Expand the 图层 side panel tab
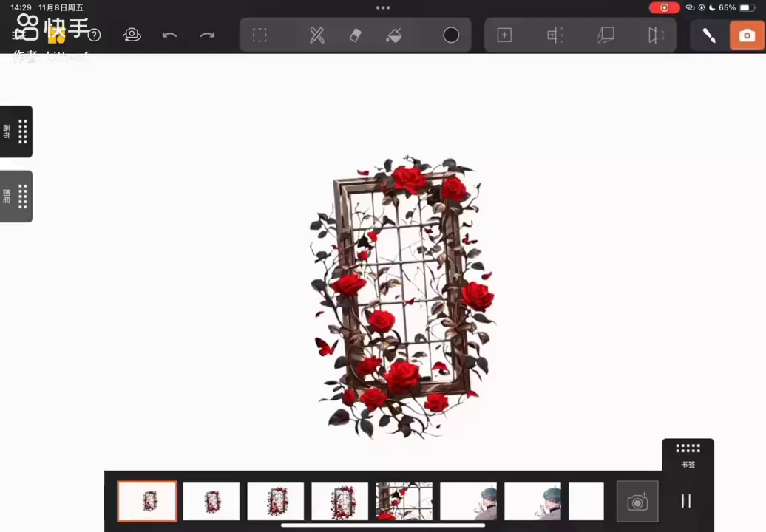This screenshot has width=766, height=532. tap(16, 197)
